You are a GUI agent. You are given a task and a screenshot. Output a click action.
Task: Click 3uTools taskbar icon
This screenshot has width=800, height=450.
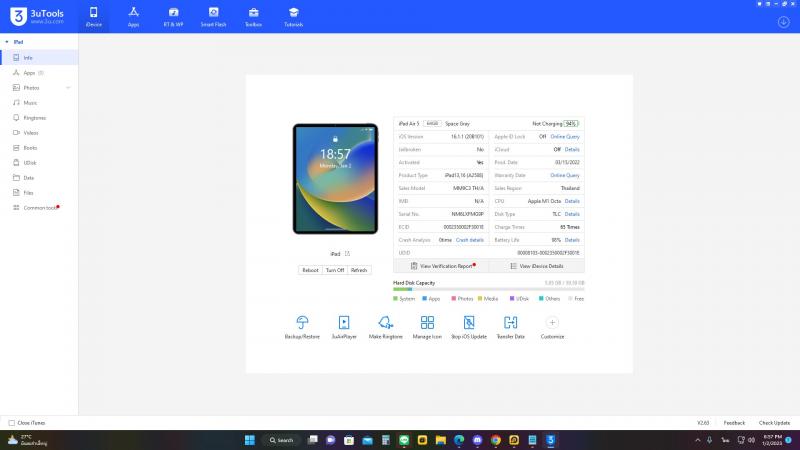pos(551,440)
